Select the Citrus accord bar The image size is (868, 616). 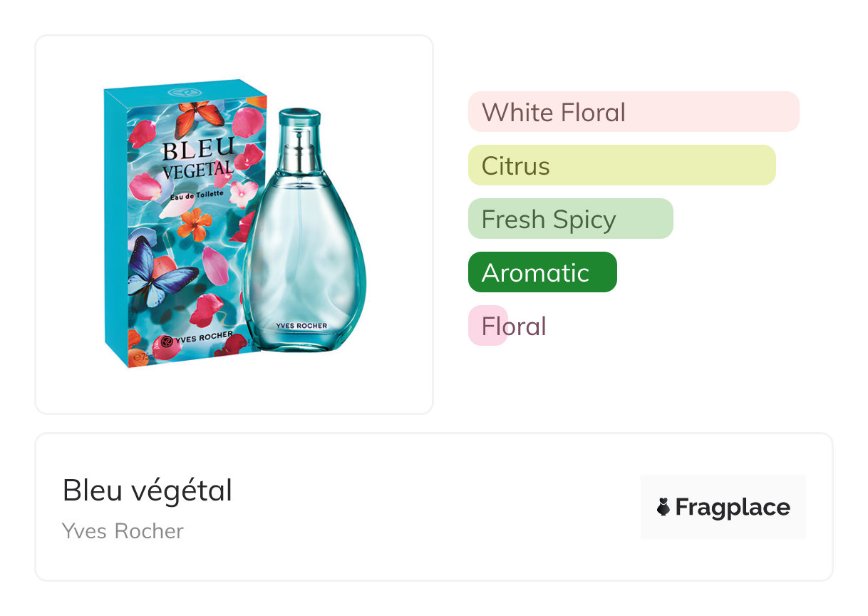pos(621,165)
